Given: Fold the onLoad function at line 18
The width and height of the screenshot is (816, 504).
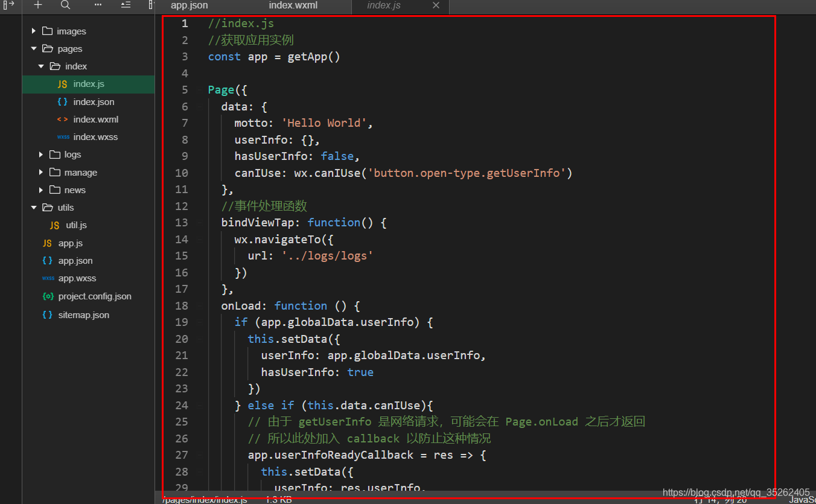Looking at the screenshot, I should (200, 305).
